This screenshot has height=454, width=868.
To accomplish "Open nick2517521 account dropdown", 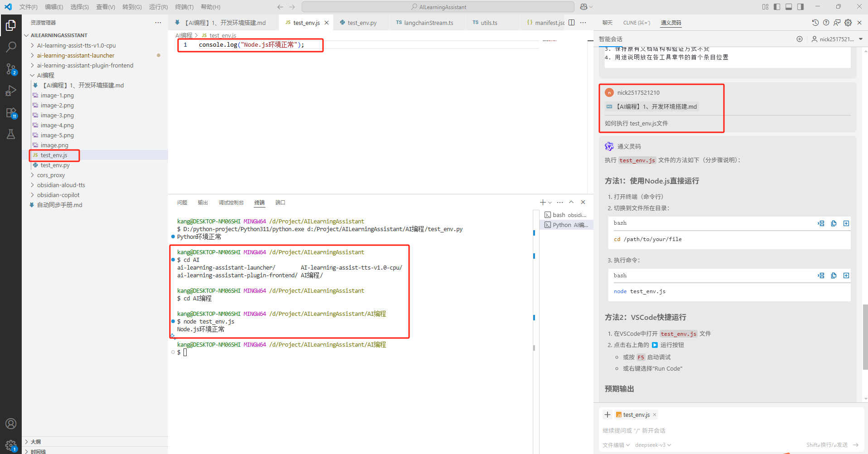I will pos(837,39).
